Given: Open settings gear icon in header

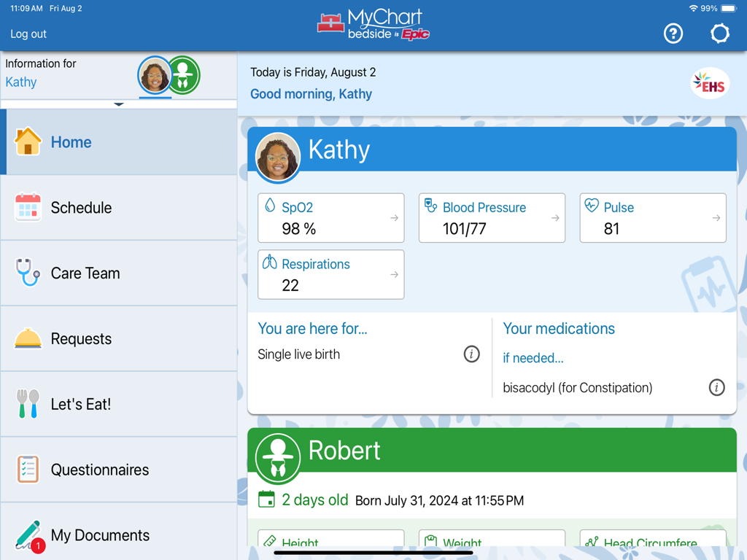Looking at the screenshot, I should [x=719, y=34].
